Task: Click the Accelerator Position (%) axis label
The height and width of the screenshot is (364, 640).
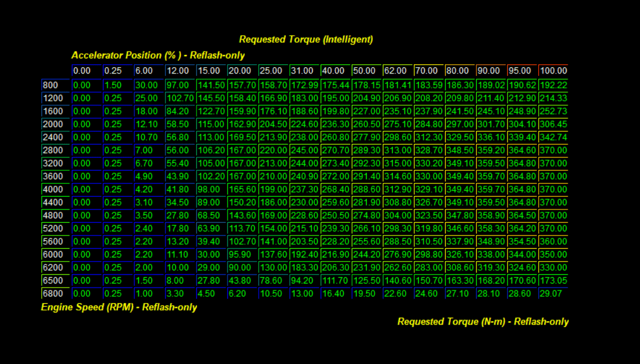Action: pos(158,55)
